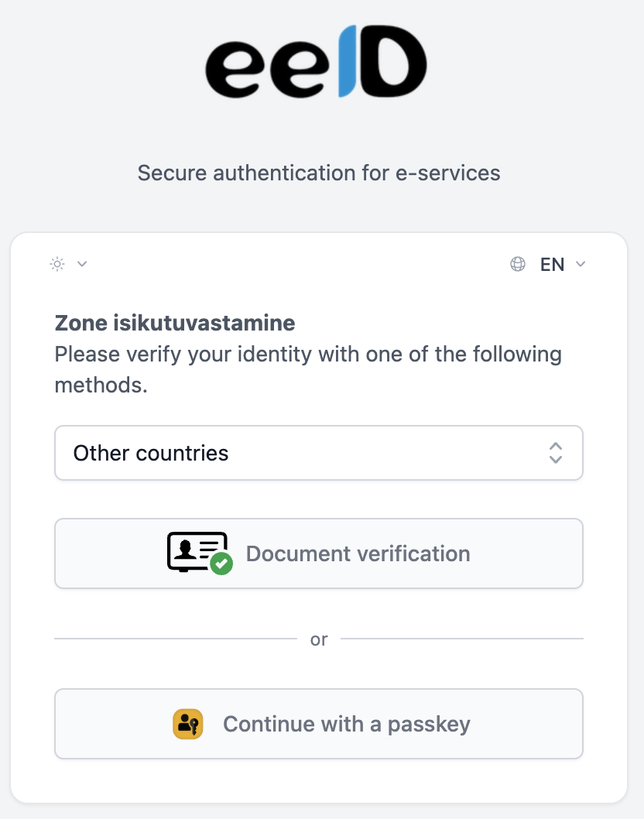
Task: Choose Document verification
Action: 318,553
